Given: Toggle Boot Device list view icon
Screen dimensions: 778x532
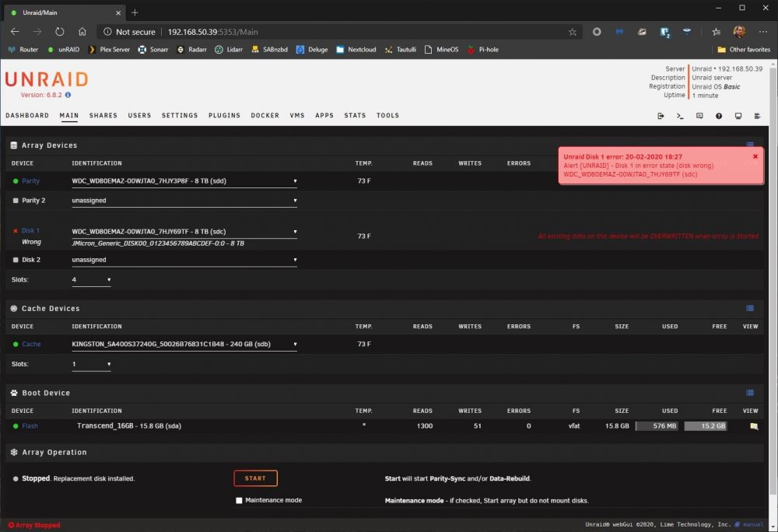Looking at the screenshot, I should coord(750,393).
